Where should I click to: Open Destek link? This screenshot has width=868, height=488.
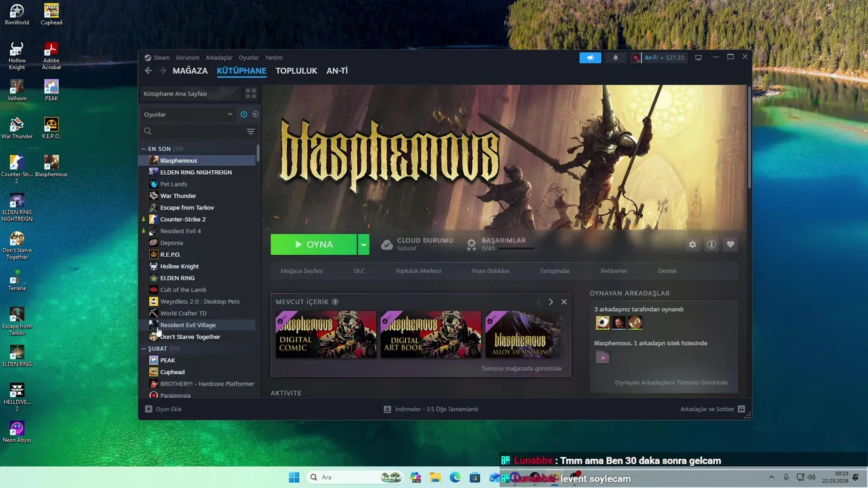coord(667,271)
